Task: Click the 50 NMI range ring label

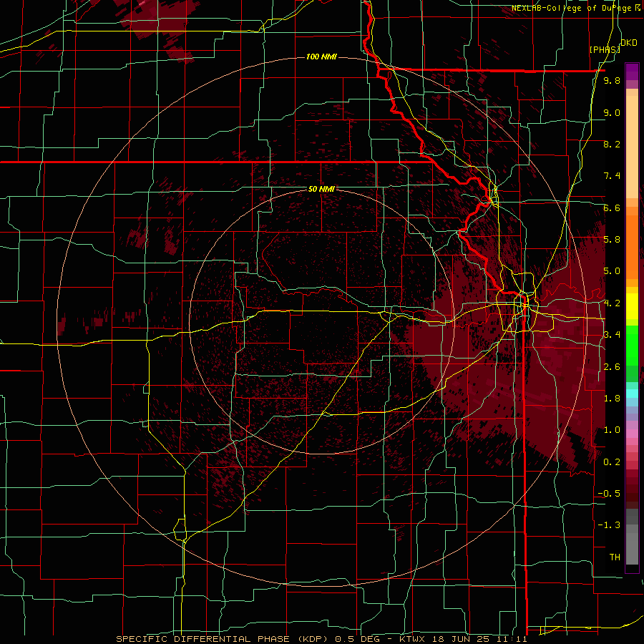Action: pos(321,189)
